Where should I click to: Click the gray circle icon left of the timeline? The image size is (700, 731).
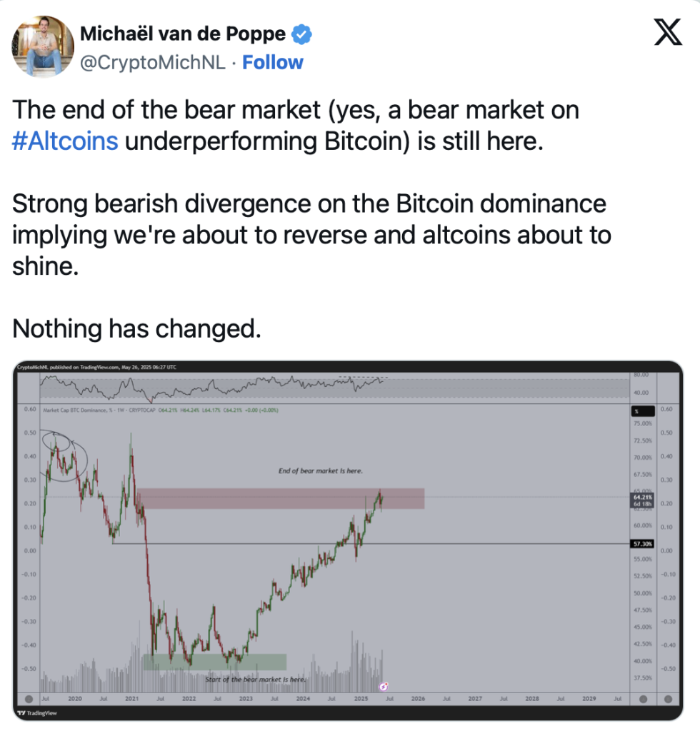[x=29, y=699]
